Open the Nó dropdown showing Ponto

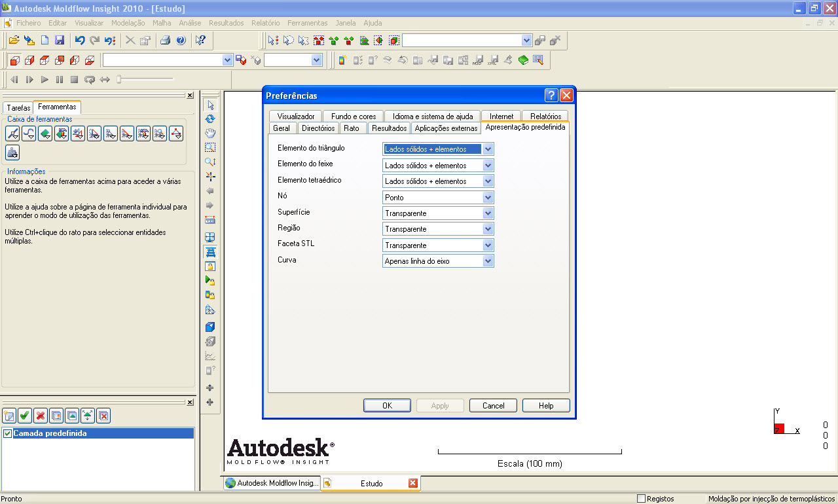[x=488, y=197]
